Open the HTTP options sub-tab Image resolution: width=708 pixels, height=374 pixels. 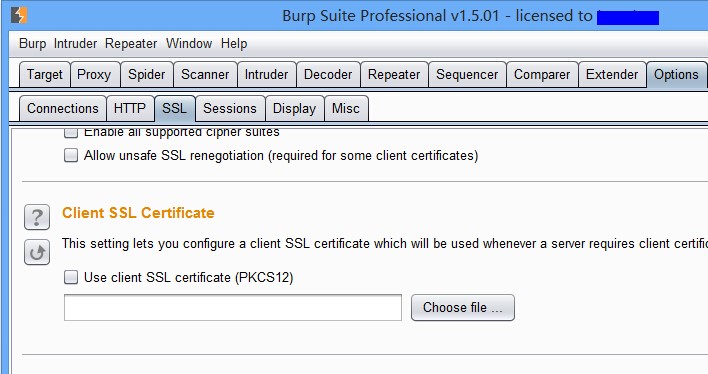[130, 108]
